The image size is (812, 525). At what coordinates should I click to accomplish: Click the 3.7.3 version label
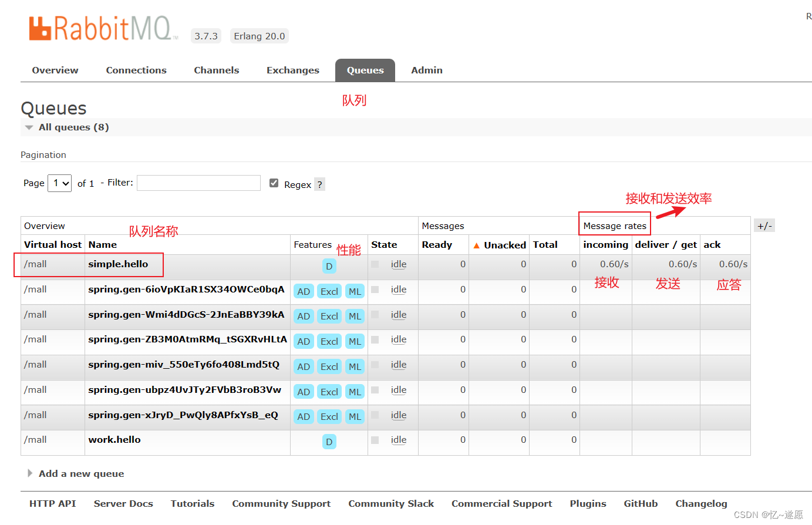tap(206, 36)
